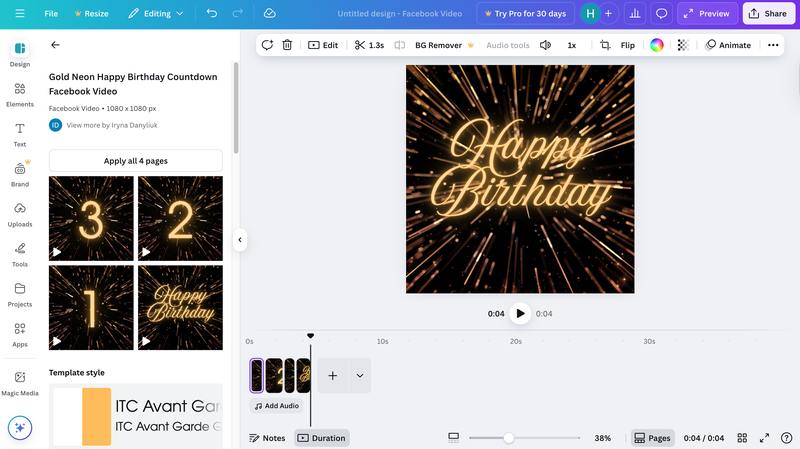Add collaborators with the plus icon
800x449 pixels.
coord(608,14)
